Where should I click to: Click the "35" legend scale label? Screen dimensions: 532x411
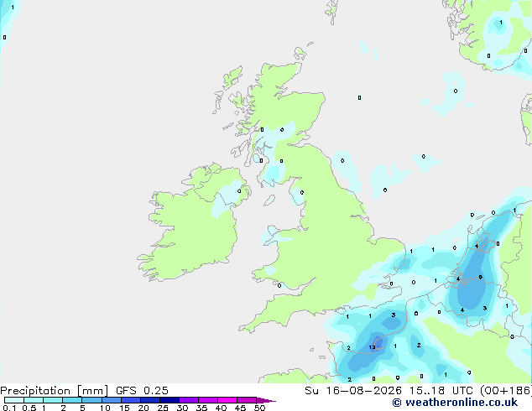(201, 408)
